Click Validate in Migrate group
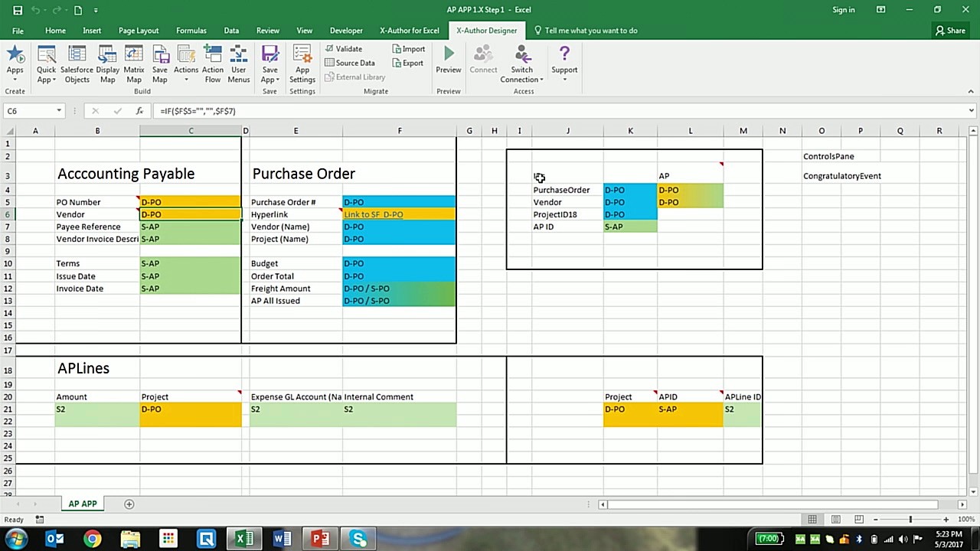This screenshot has height=551, width=980. point(343,49)
